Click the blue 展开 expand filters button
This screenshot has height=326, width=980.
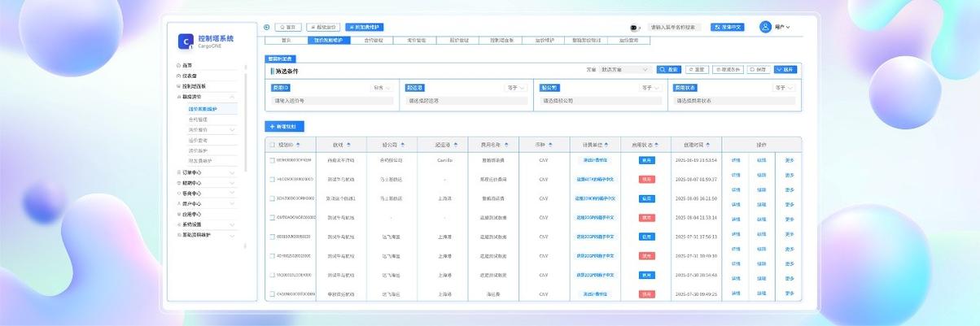pyautogui.click(x=785, y=70)
